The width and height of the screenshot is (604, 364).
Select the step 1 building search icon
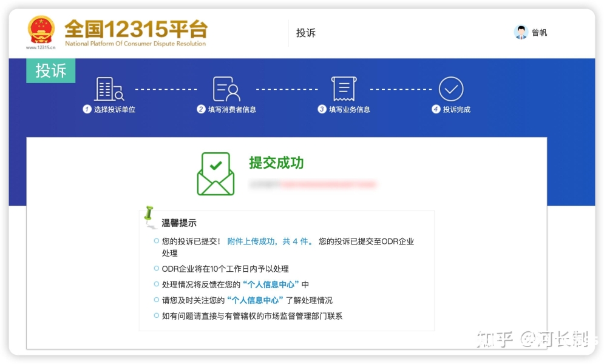pos(109,89)
